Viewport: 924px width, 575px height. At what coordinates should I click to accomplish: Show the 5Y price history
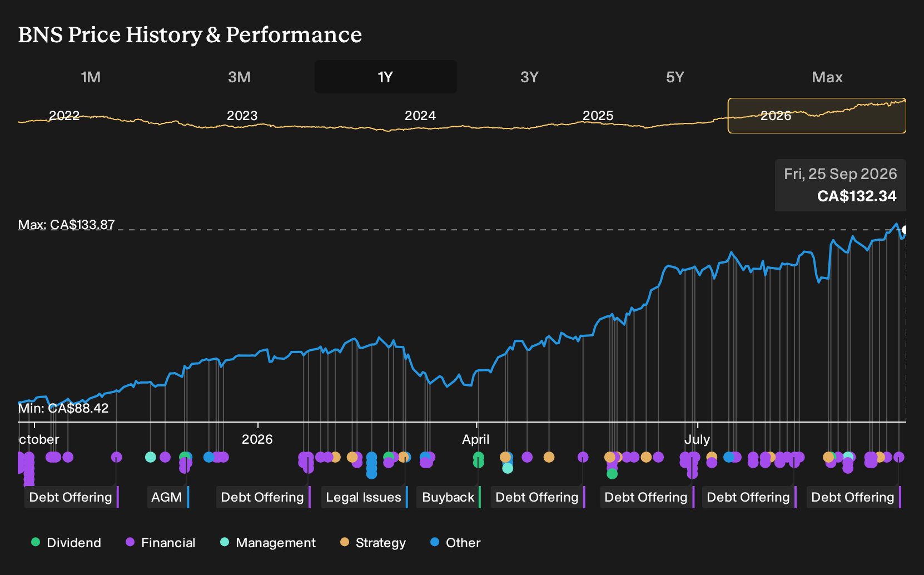pyautogui.click(x=675, y=77)
